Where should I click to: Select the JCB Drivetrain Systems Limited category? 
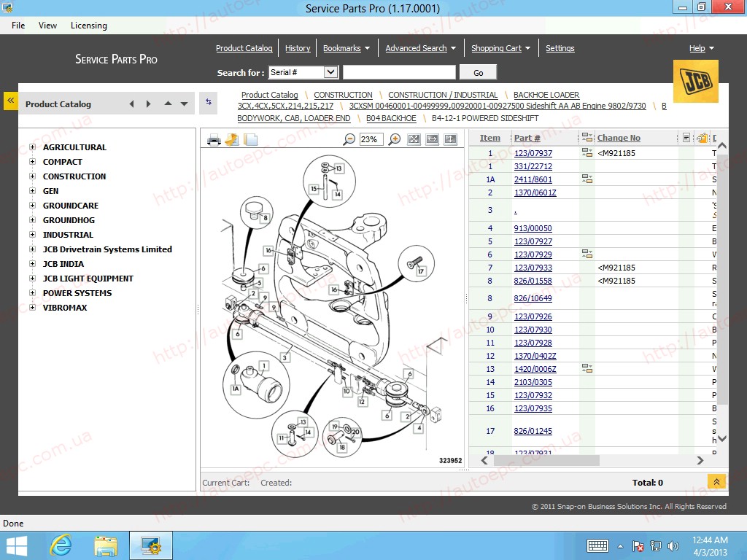pyautogui.click(x=107, y=249)
